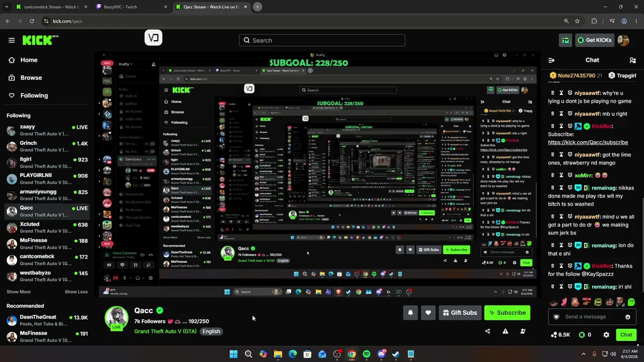
Task: Open chat settings gear
Action: (606, 335)
